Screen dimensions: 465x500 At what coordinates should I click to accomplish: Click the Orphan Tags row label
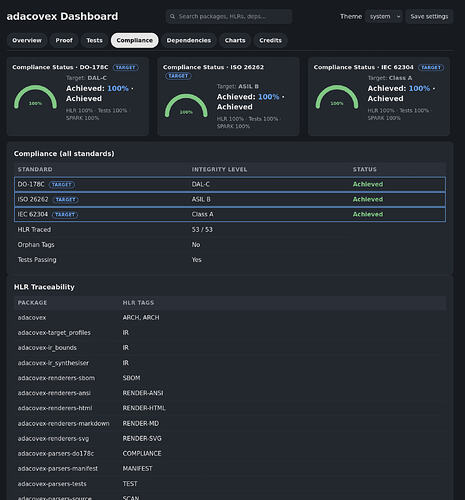[x=36, y=245]
